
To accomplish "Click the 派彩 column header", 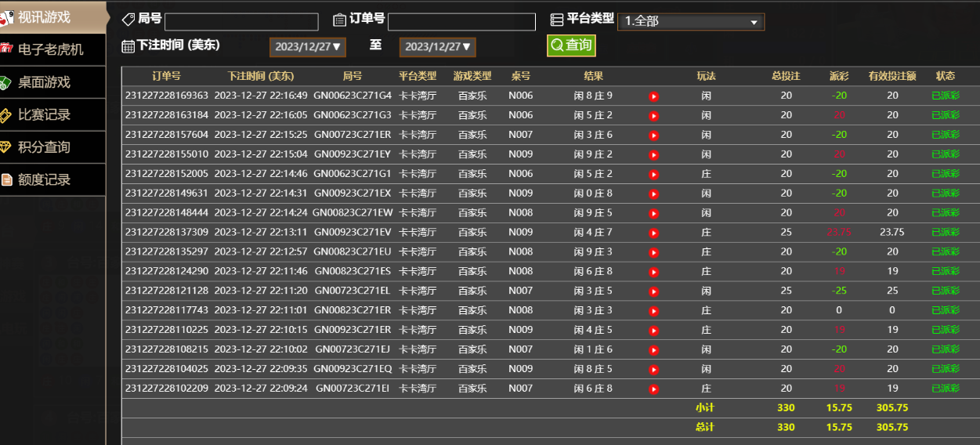I will pos(839,77).
